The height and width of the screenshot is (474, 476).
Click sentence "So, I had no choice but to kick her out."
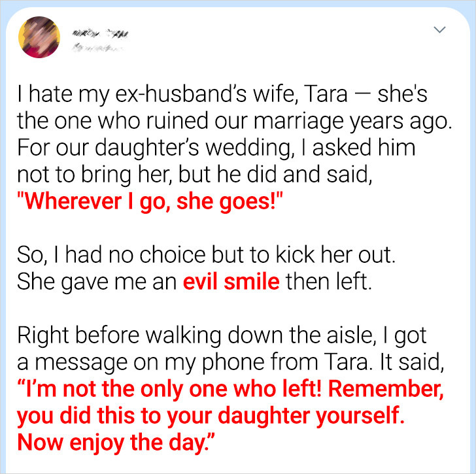coord(206,255)
